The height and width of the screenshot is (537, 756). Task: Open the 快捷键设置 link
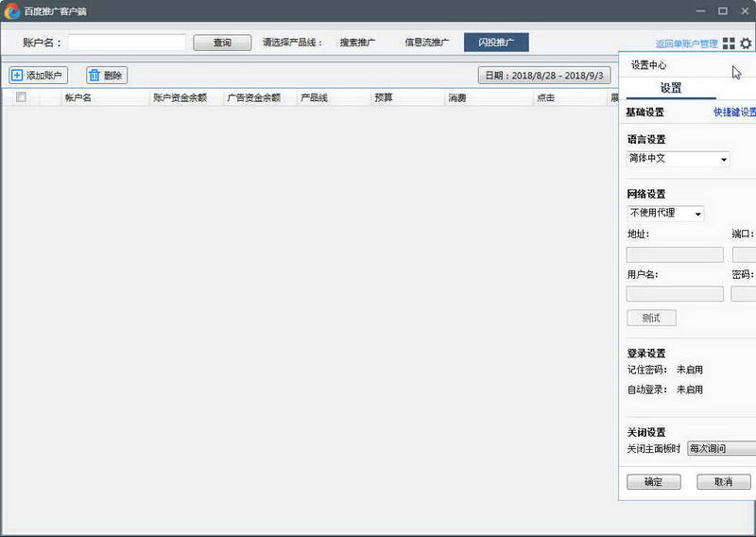(734, 113)
